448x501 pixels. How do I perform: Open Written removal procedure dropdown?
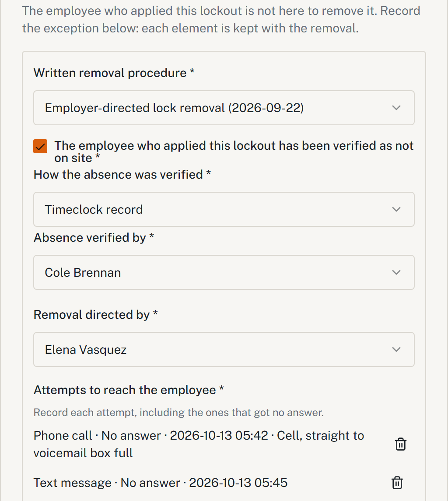pos(224,108)
